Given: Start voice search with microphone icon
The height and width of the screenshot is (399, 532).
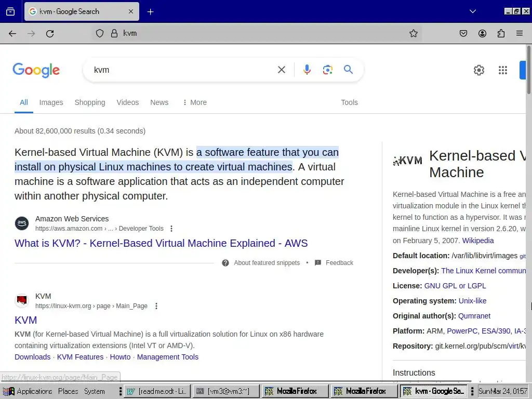Looking at the screenshot, I should [x=307, y=70].
